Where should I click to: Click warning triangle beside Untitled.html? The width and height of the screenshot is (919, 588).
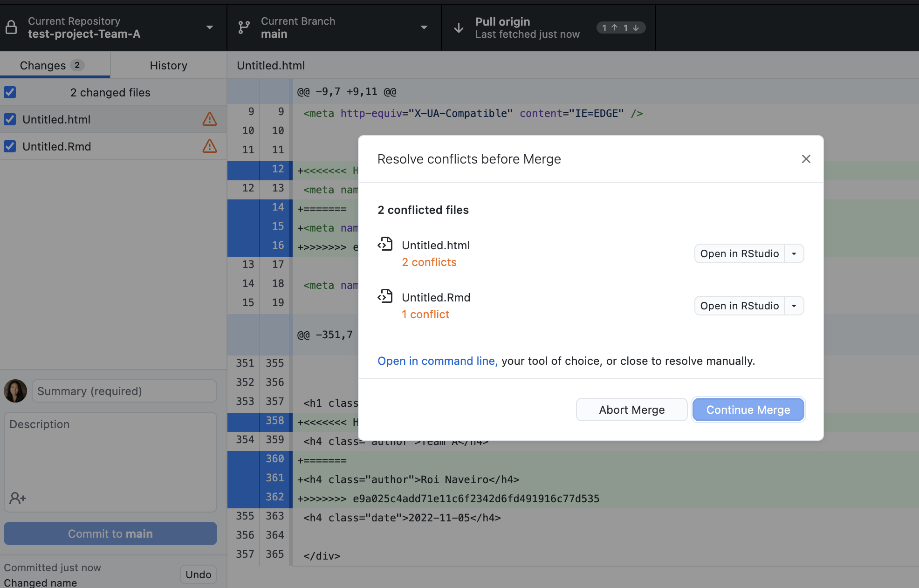pos(210,119)
